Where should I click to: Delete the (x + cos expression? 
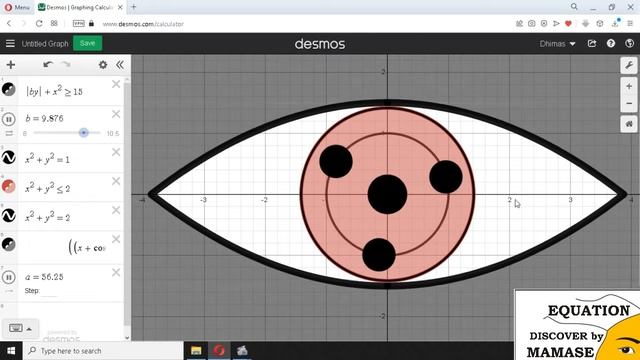tap(116, 239)
